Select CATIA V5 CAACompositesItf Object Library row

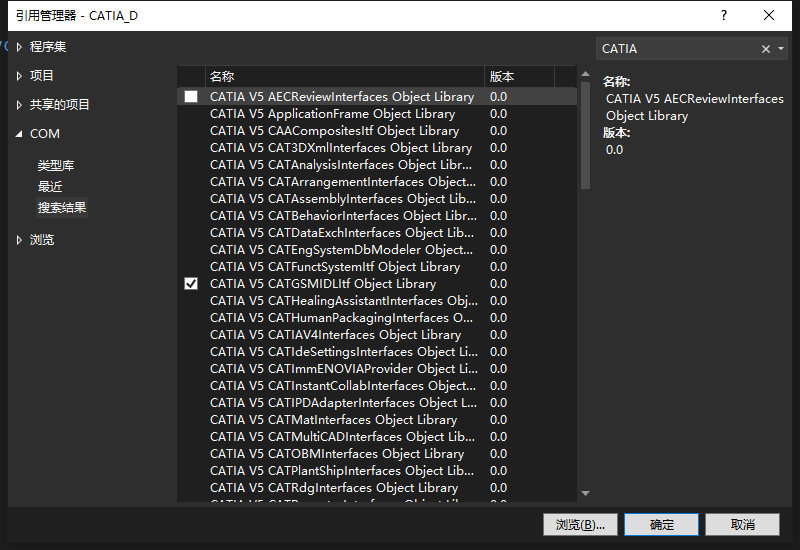point(377,131)
